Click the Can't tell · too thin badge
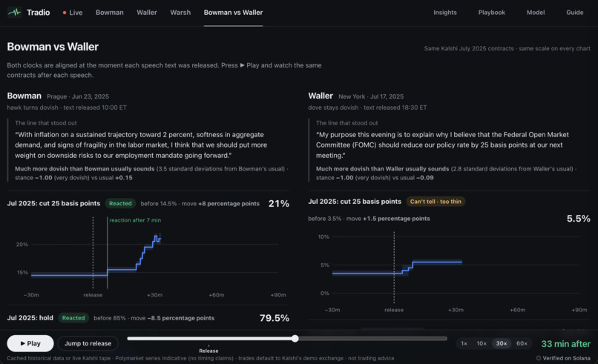598x364 pixels. [x=436, y=202]
